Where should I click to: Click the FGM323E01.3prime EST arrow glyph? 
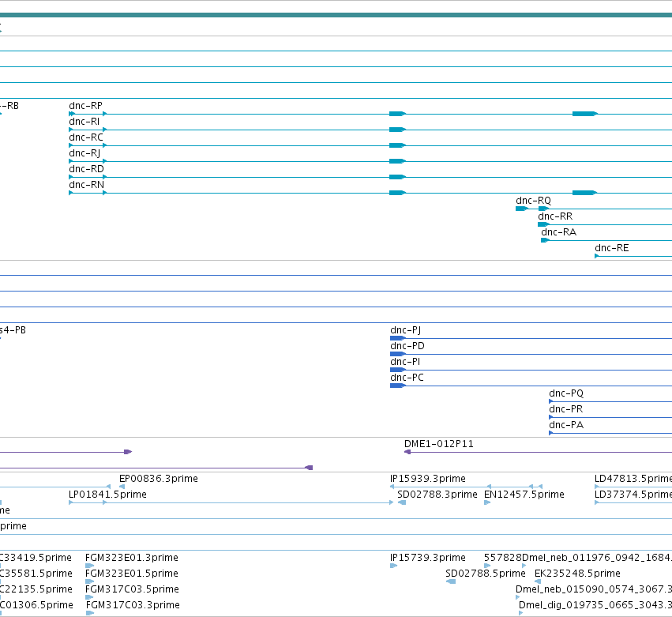tap(89, 566)
